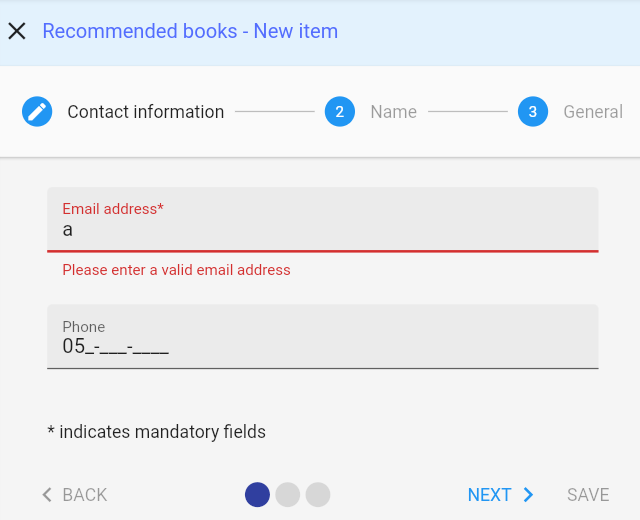Click the mandatory fields note
This screenshot has width=640, height=520.
click(156, 432)
